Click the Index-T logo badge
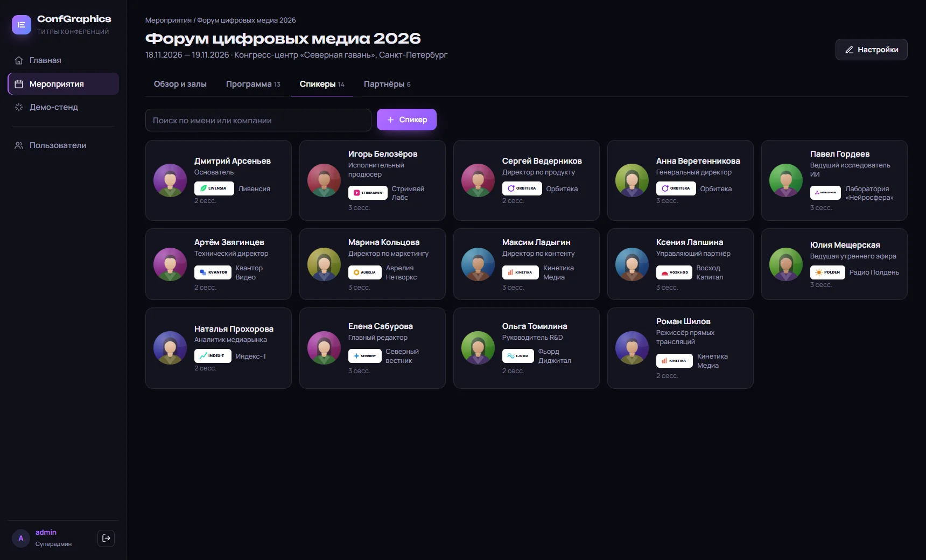 [213, 356]
